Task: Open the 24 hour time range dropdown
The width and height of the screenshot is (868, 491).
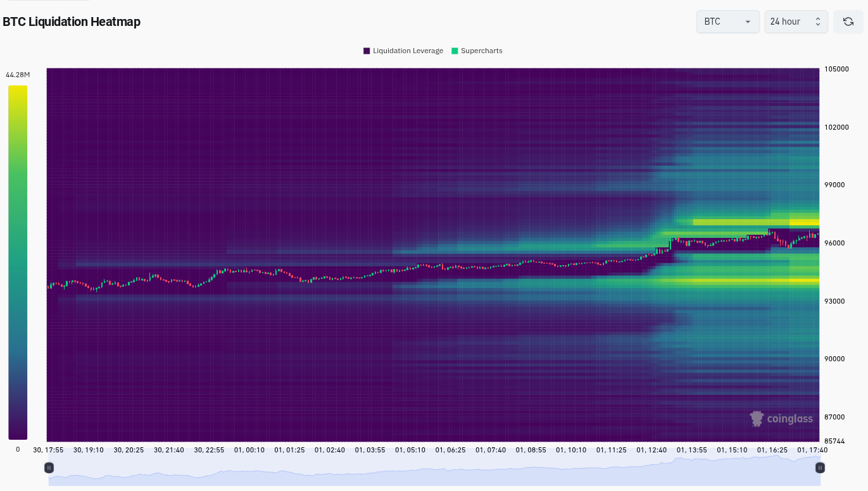Action: point(796,22)
